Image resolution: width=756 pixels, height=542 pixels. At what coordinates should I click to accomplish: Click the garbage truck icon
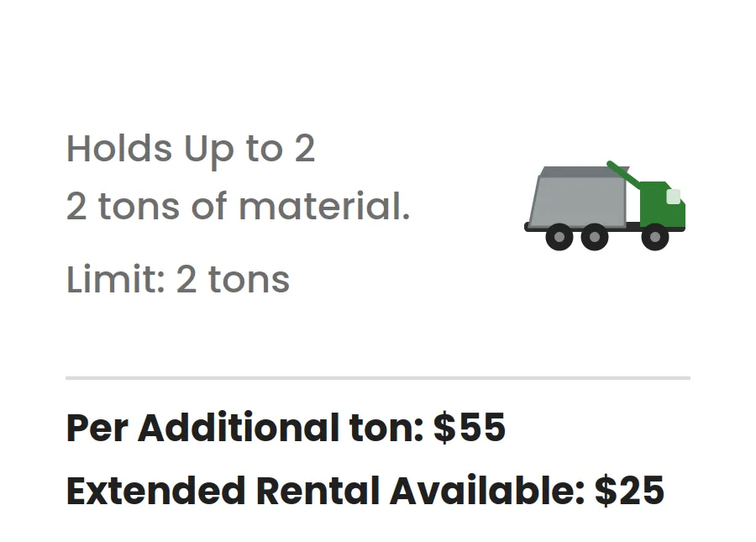pos(605,205)
